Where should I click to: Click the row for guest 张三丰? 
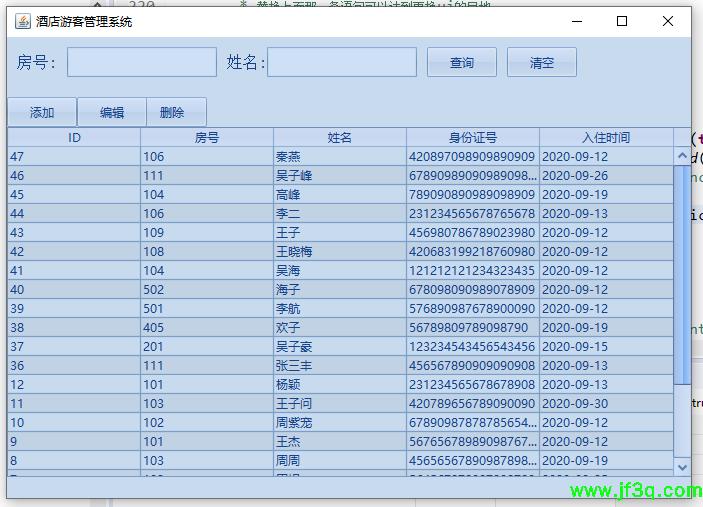pos(340,366)
